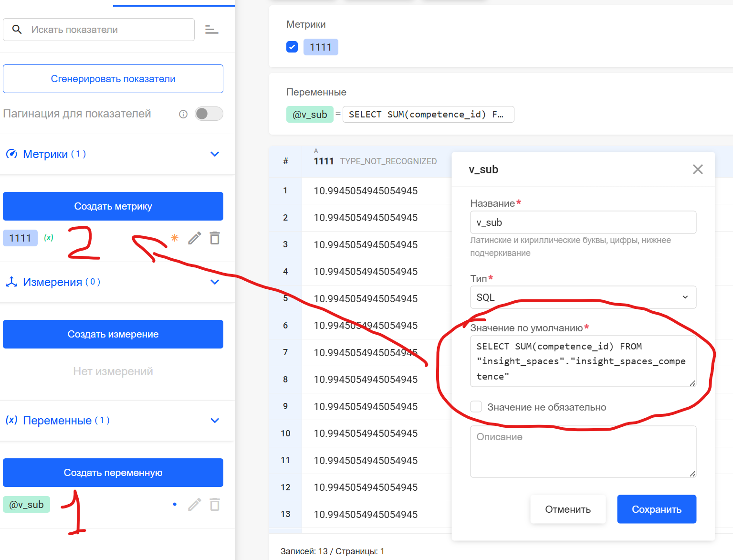The image size is (733, 560).
Task: Click the collapse list icon beside search
Action: [211, 30]
